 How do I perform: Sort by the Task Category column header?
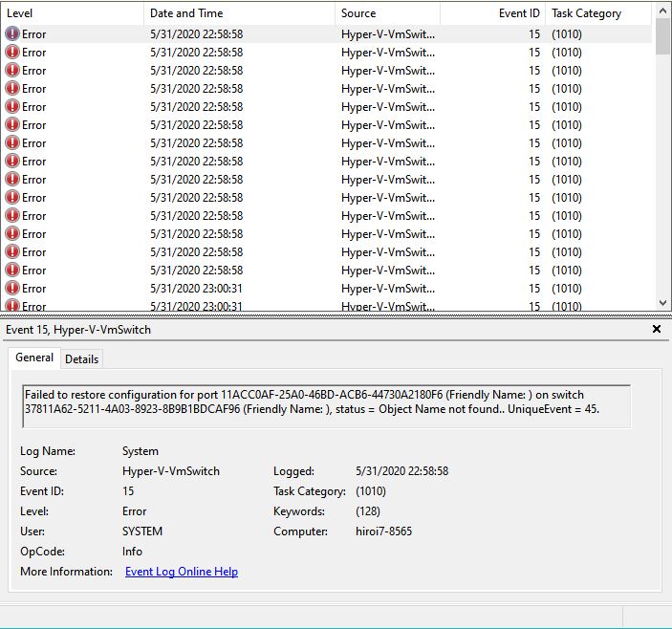tap(598, 13)
